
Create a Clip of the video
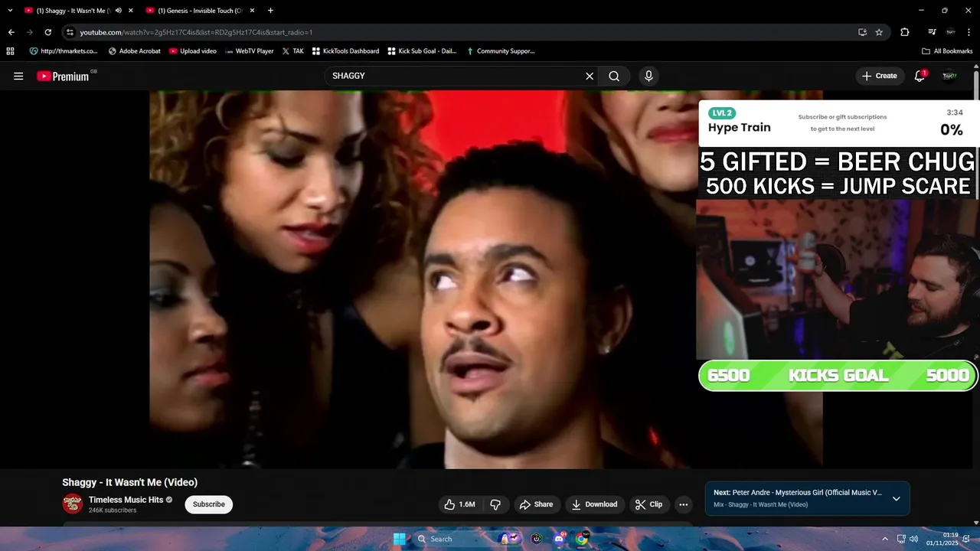(649, 504)
